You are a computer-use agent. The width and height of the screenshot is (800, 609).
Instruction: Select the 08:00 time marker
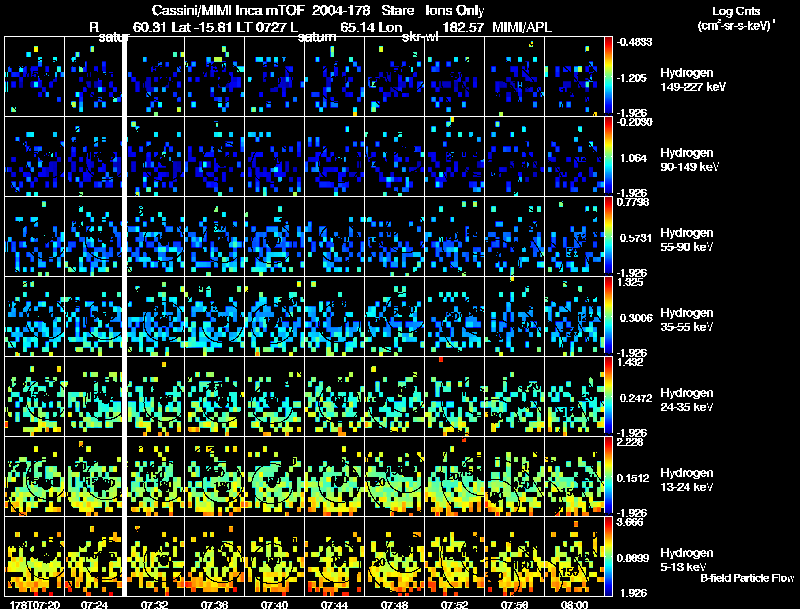(x=574, y=605)
